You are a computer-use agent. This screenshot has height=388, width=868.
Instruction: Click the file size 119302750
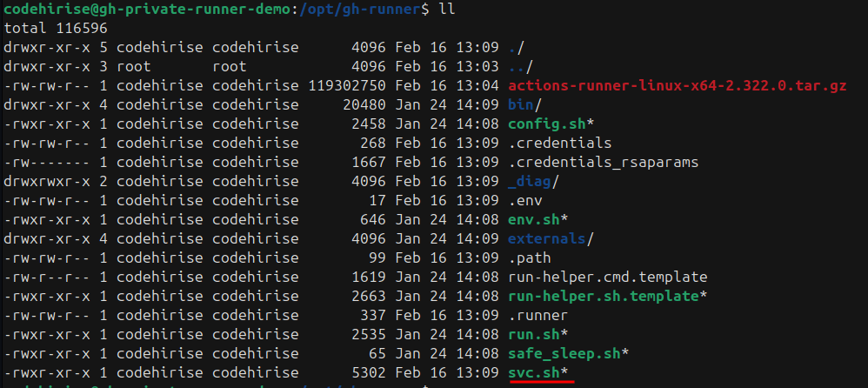tap(347, 85)
